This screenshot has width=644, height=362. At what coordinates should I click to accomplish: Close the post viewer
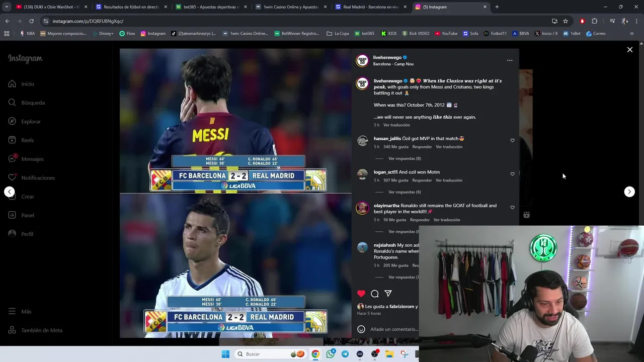point(629,50)
